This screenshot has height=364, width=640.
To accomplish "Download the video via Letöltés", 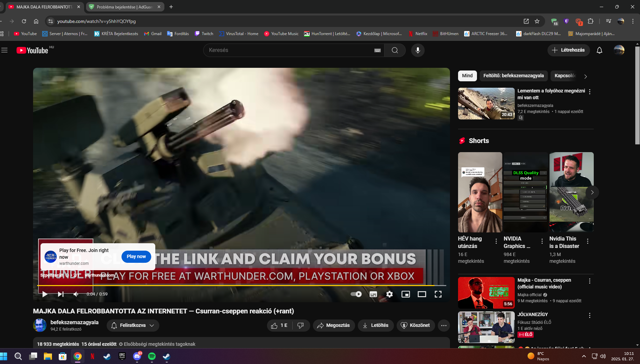I will coord(375,326).
